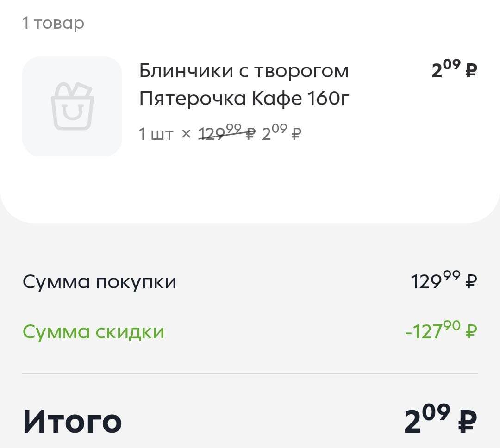Tap the green discount value -127.90 ₽
This screenshot has height=448, width=500.
pos(441,330)
